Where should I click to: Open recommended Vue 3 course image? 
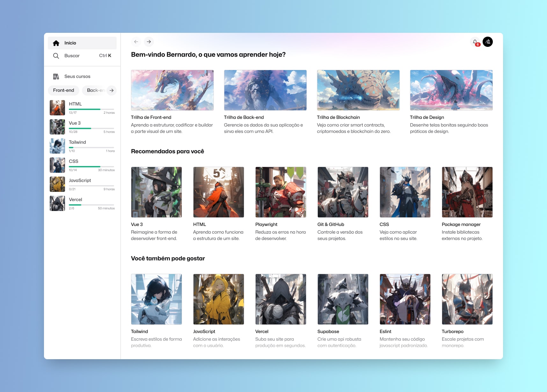tap(157, 192)
